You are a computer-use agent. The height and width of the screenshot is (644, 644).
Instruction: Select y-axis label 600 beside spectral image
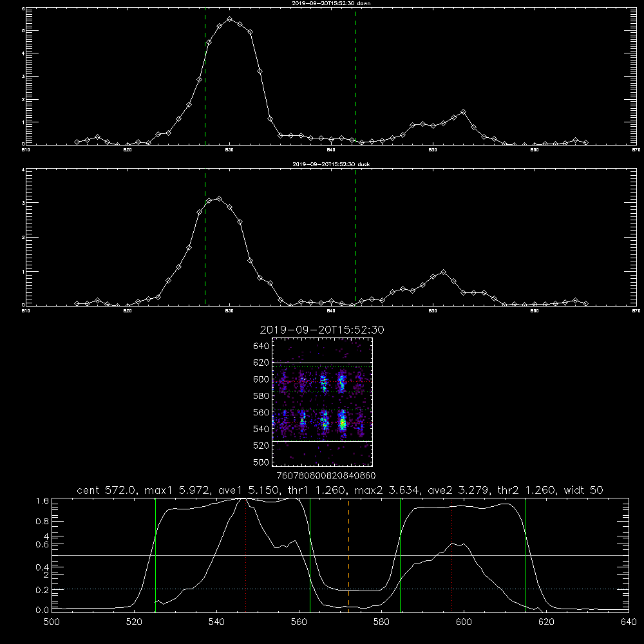click(261, 379)
